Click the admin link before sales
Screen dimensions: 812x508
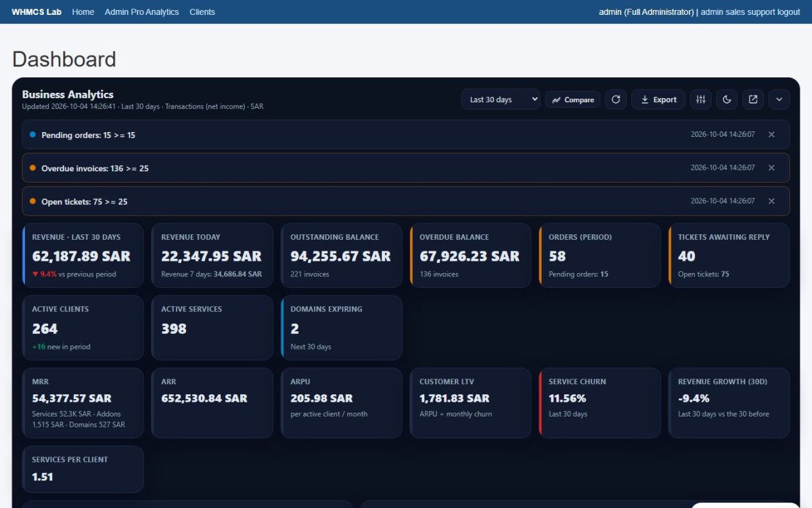click(713, 12)
